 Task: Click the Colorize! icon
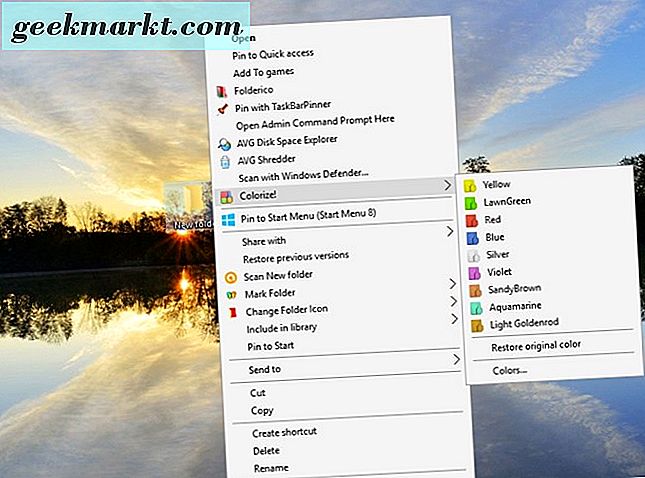(x=226, y=195)
